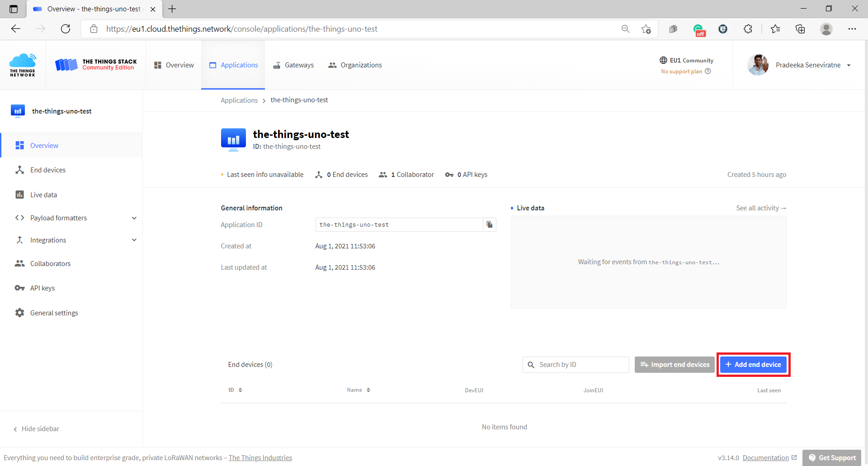Add this page to favorites

click(646, 29)
